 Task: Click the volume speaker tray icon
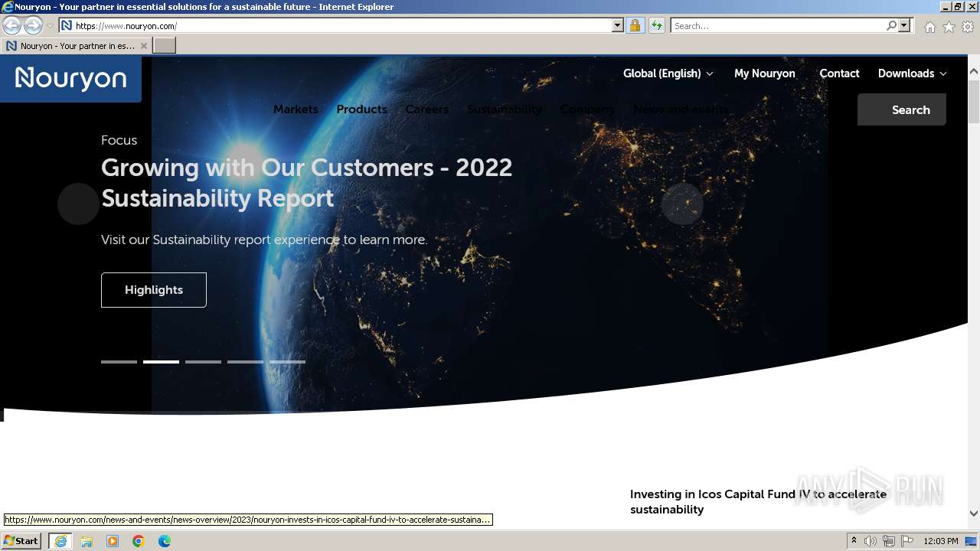click(871, 541)
